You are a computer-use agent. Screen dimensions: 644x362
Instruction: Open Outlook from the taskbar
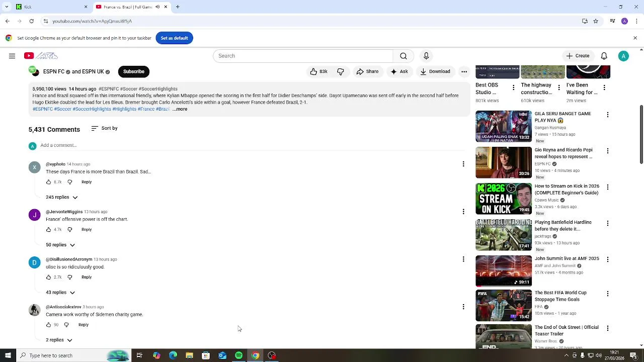[222, 355]
